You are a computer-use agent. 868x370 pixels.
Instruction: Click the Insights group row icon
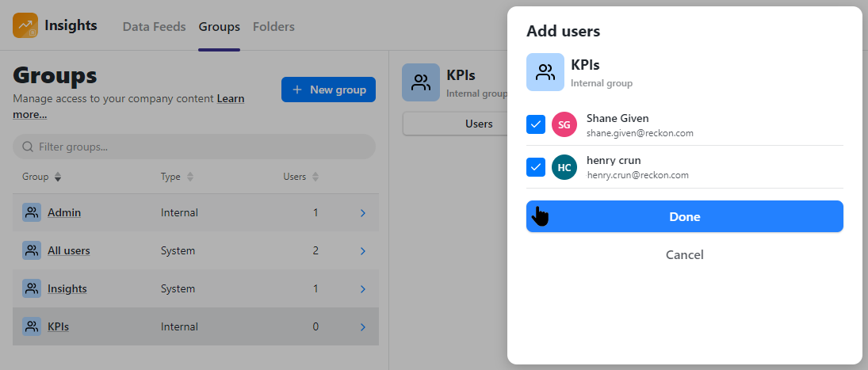click(x=32, y=288)
